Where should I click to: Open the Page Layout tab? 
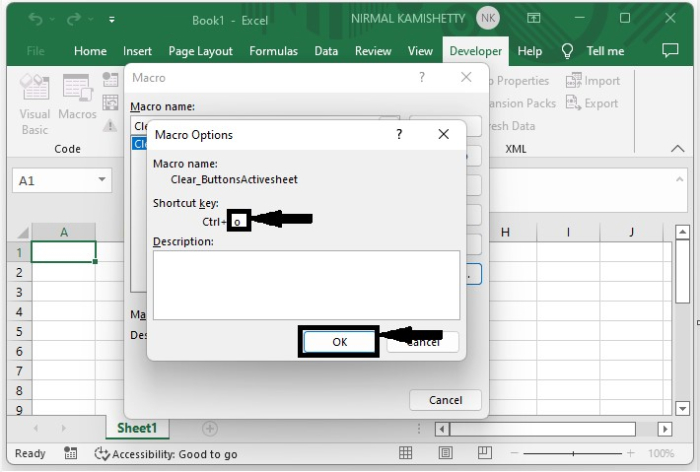[200, 51]
